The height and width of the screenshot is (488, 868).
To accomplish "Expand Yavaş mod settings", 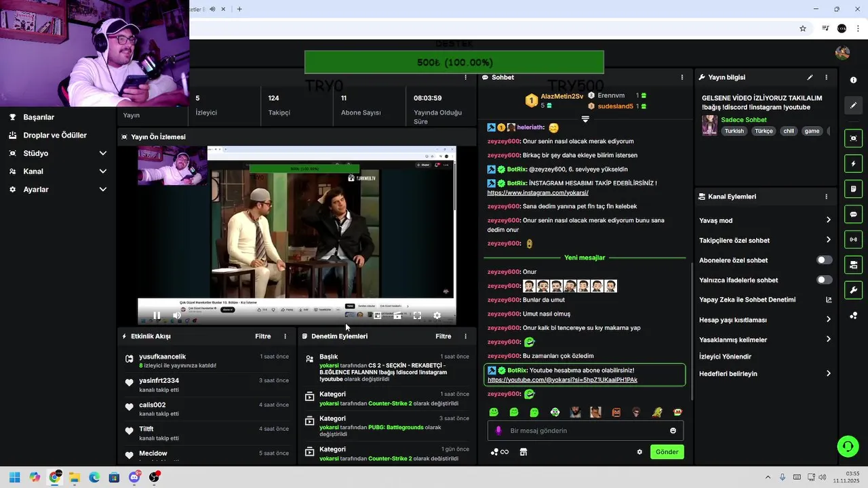I will click(765, 220).
